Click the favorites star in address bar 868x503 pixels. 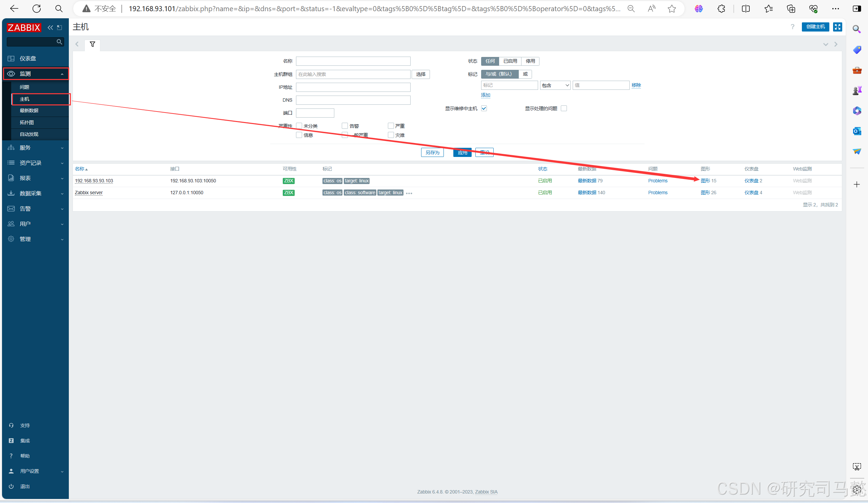(x=672, y=8)
